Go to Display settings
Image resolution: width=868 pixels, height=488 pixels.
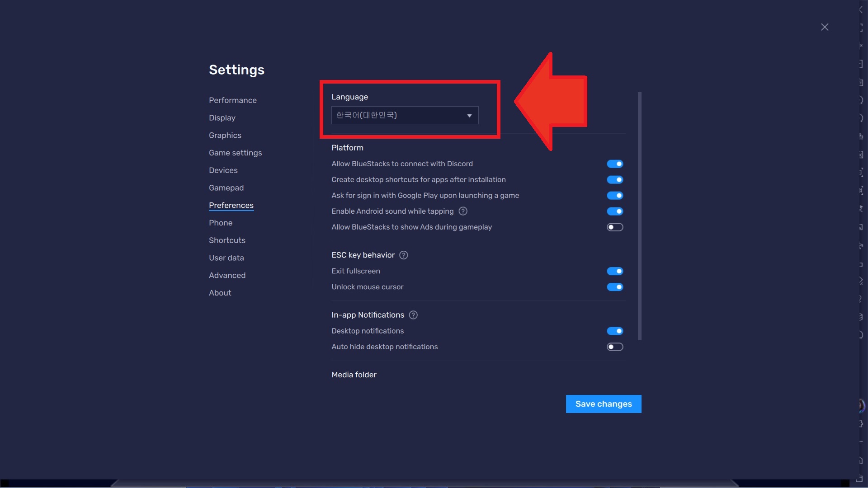pyautogui.click(x=222, y=118)
